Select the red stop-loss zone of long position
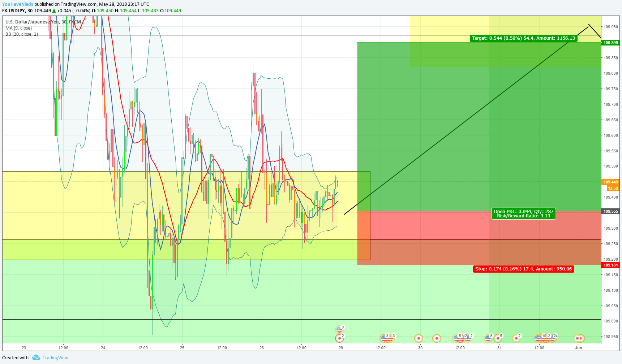622x364 pixels. tap(479, 238)
